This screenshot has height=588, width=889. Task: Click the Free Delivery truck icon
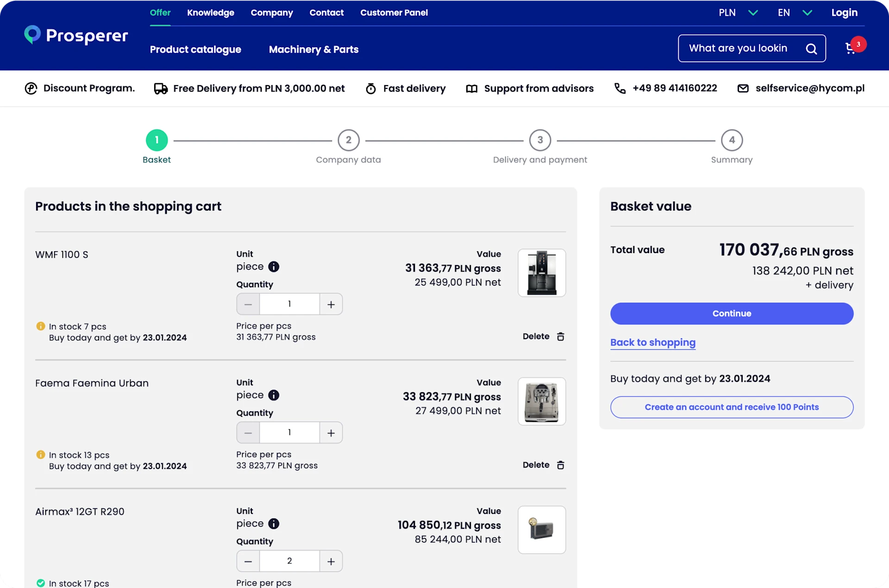click(x=160, y=88)
